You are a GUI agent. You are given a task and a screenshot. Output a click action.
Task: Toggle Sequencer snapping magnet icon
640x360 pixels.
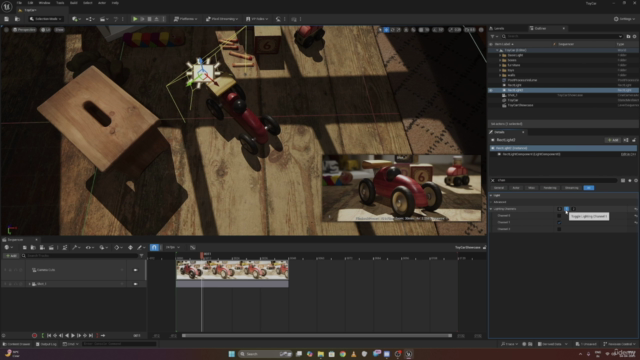(154, 247)
